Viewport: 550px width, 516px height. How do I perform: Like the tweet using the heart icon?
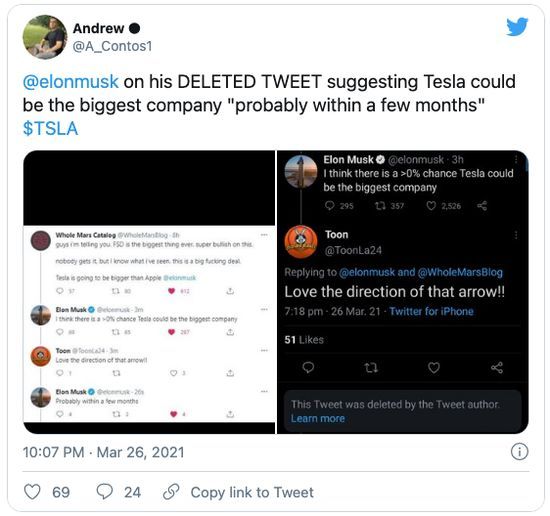[x=32, y=492]
